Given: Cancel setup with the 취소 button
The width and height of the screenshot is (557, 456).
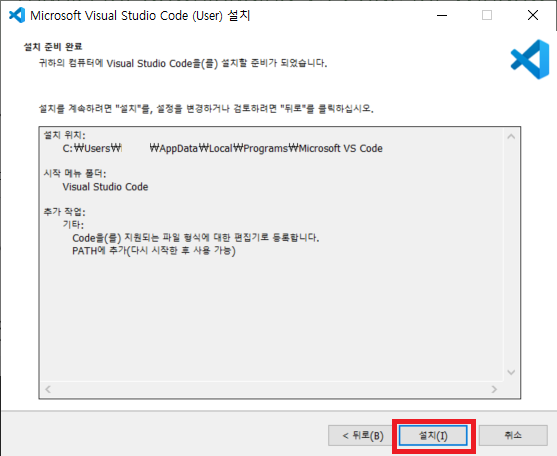Looking at the screenshot, I should [513, 435].
